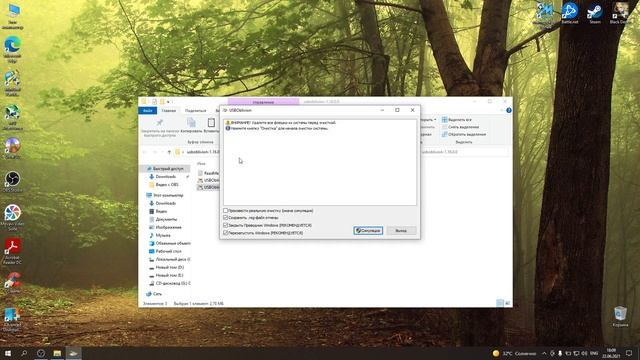The width and height of the screenshot is (640, 360).
Task: Click Invert selection in Explorer ribbon
Action: 464,134
